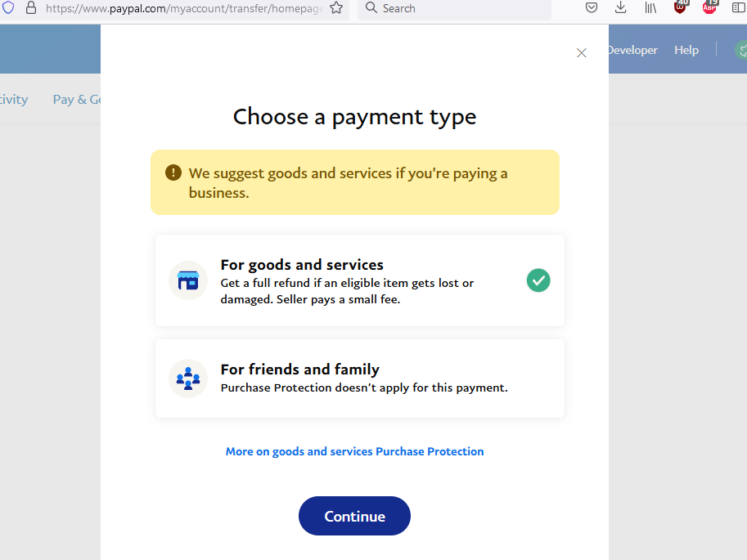Bookmark this page with the star icon
This screenshot has width=747, height=560.
tap(336, 8)
